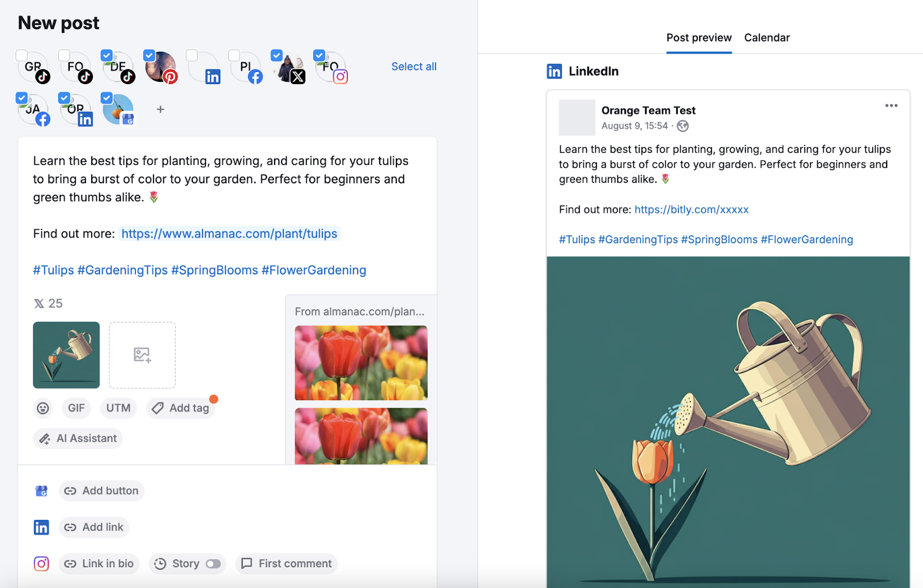The width and height of the screenshot is (923, 588).
Task: Toggle the Instagram Story switch
Action: click(x=212, y=564)
